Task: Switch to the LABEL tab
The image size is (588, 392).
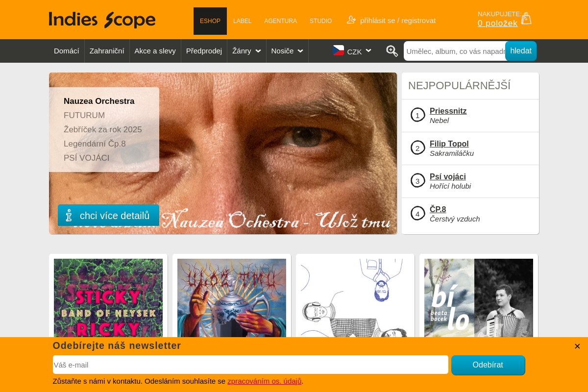Action: click(242, 21)
